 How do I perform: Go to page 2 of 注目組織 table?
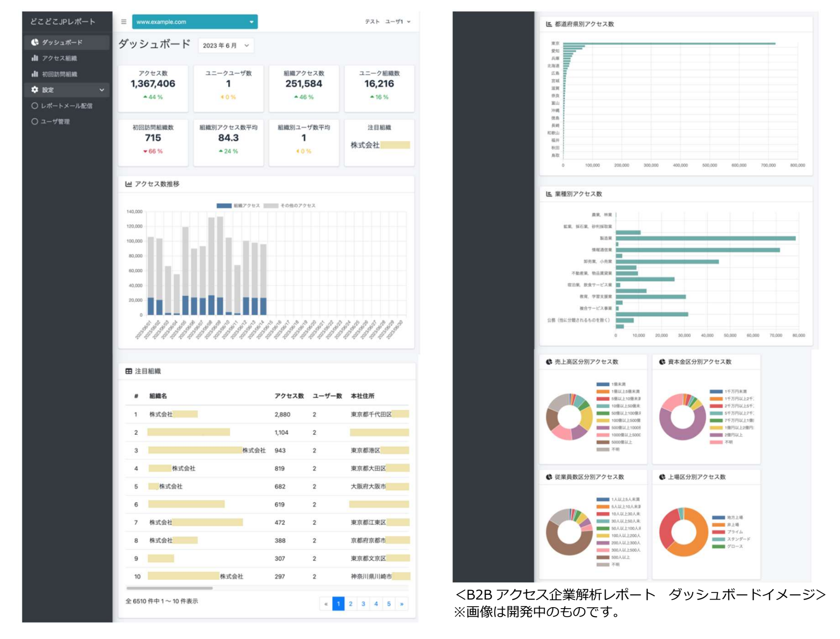pos(351,604)
